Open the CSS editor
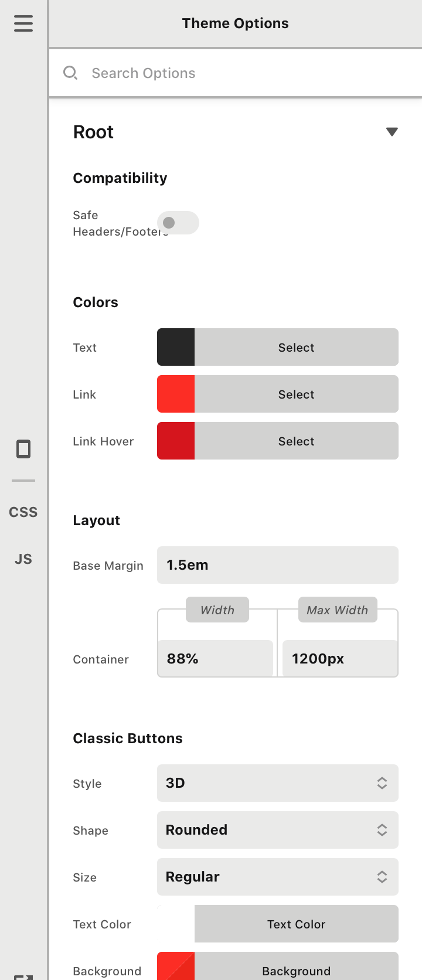The width and height of the screenshot is (422, 980). (x=23, y=512)
